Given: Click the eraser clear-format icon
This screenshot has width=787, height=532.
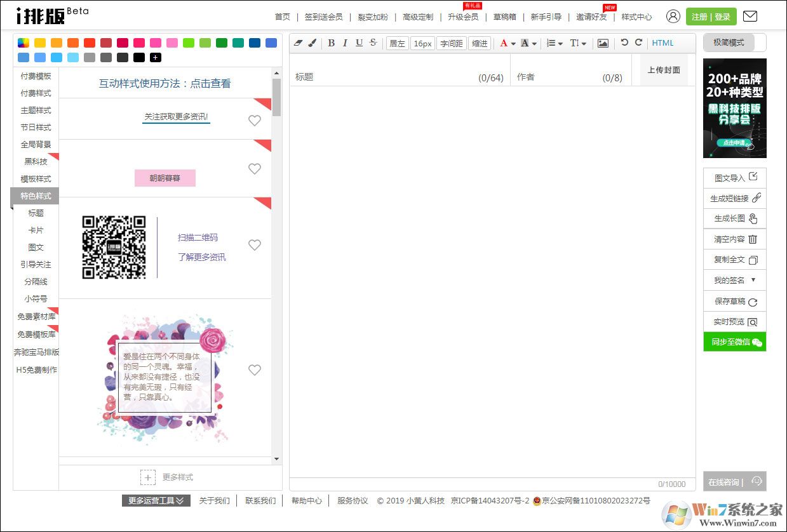Looking at the screenshot, I should click(299, 43).
